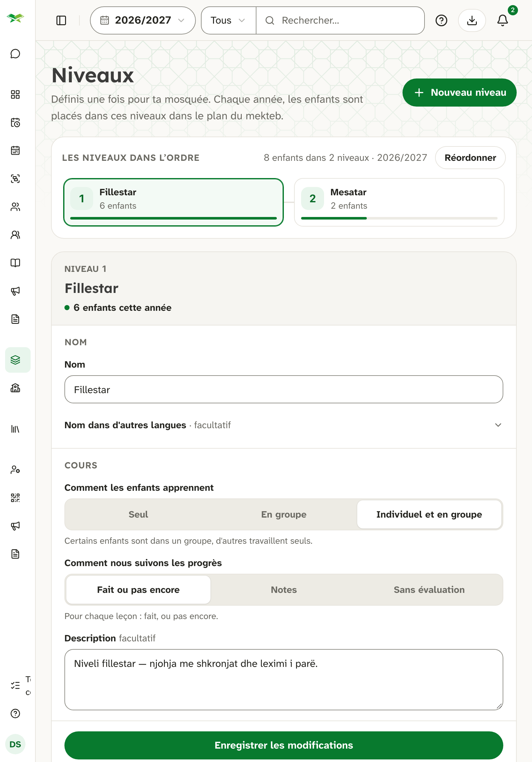Open notifications bell with badge 2

coord(502,20)
